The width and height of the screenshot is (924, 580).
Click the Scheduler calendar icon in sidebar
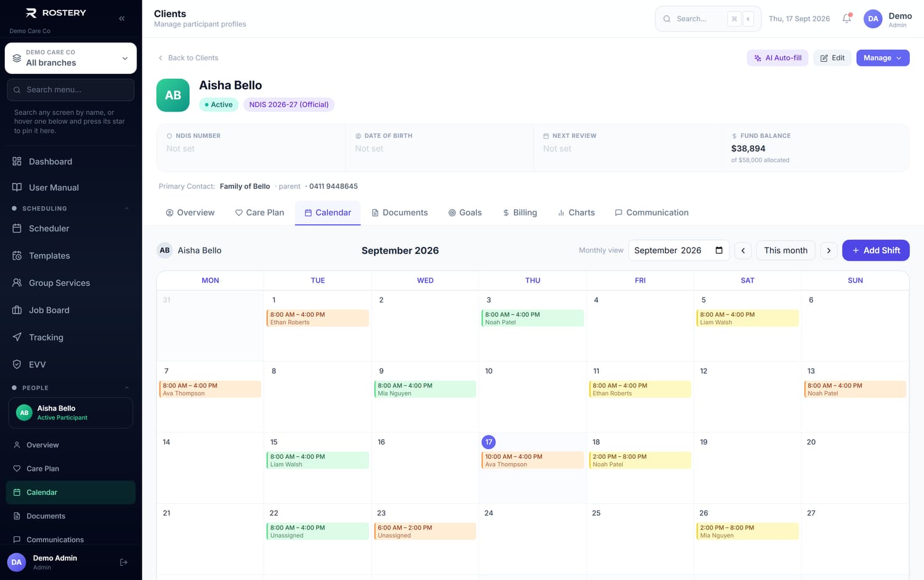pos(17,228)
